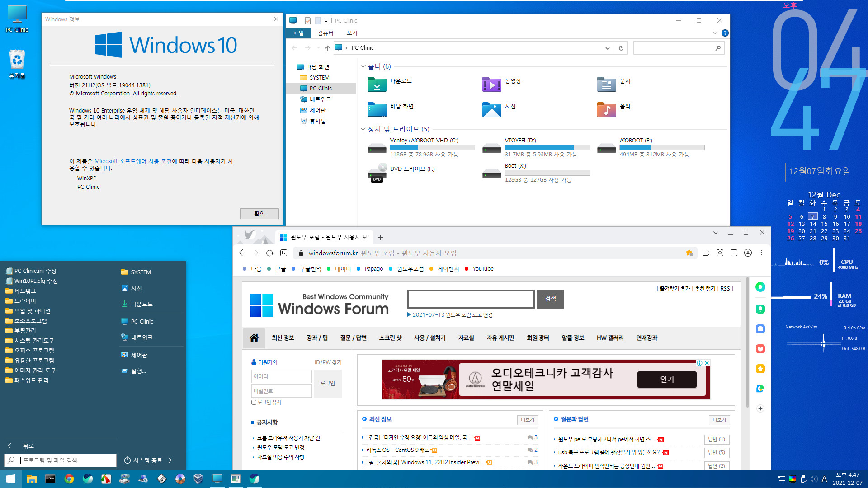This screenshot has width=868, height=488.
Task: Click the Explorer search box
Action: 679,48
